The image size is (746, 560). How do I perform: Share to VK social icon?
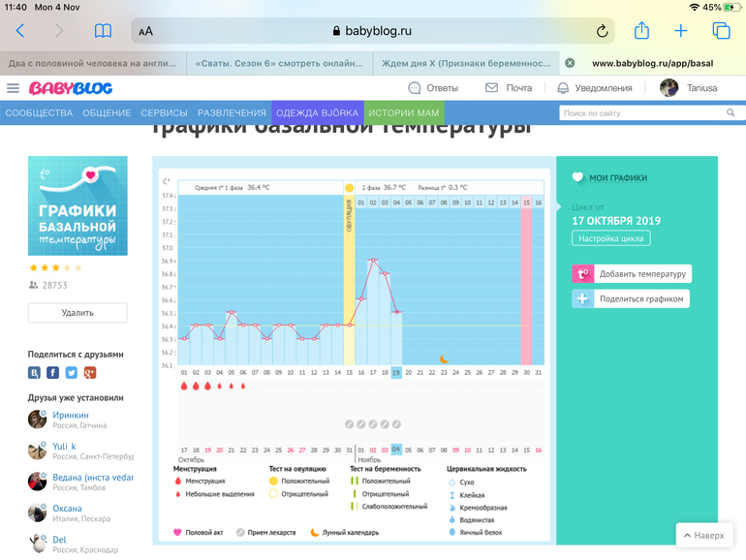click(35, 372)
